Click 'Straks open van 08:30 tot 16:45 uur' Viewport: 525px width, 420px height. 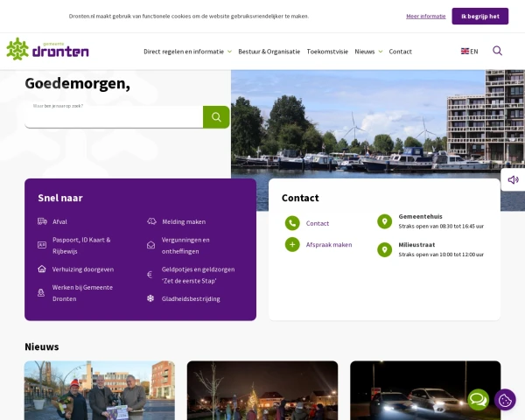441,226
